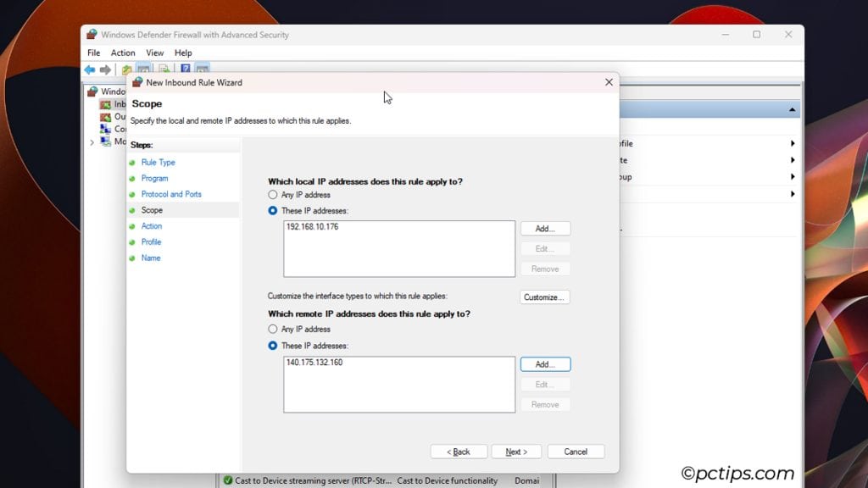Open the View menu
Viewport: 868px width, 488px height.
click(154, 52)
